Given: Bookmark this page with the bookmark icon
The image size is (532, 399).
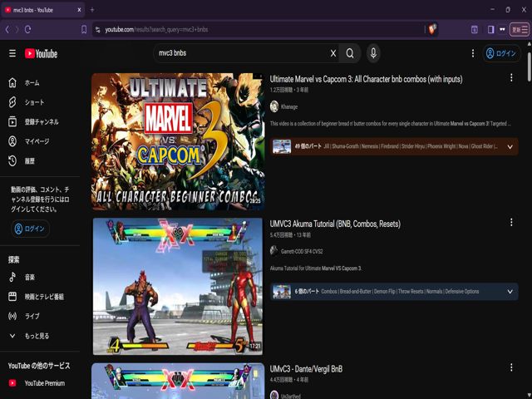Looking at the screenshot, I should pos(84,30).
